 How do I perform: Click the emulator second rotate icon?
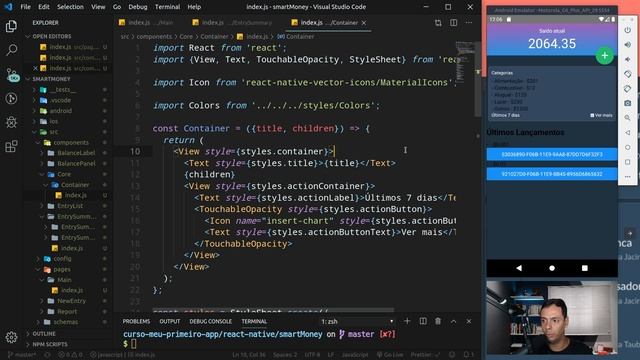click(x=628, y=89)
